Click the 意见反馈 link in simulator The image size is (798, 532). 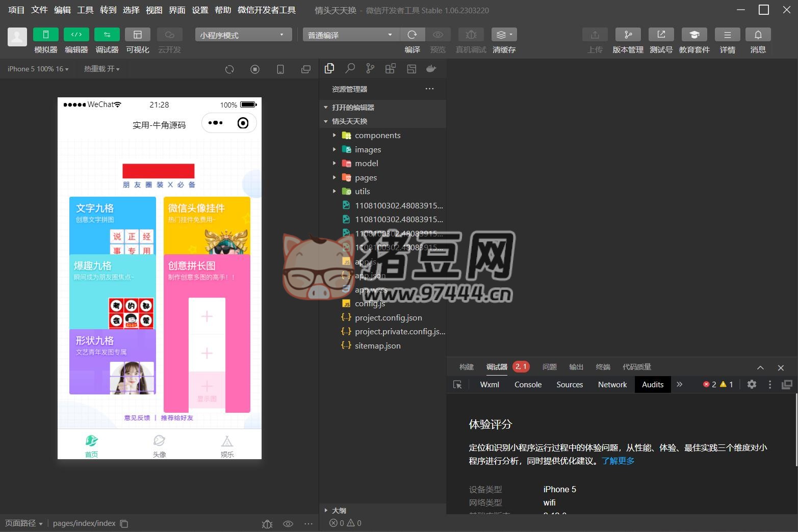(137, 418)
